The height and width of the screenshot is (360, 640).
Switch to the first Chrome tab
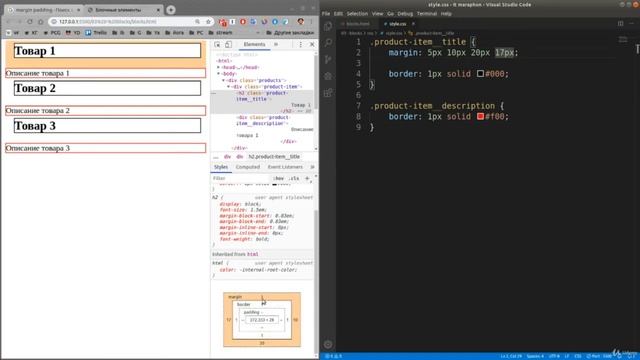click(44, 9)
